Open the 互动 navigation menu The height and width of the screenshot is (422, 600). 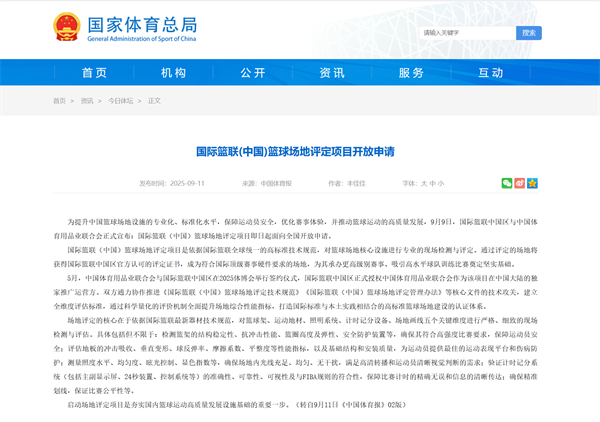(x=490, y=73)
